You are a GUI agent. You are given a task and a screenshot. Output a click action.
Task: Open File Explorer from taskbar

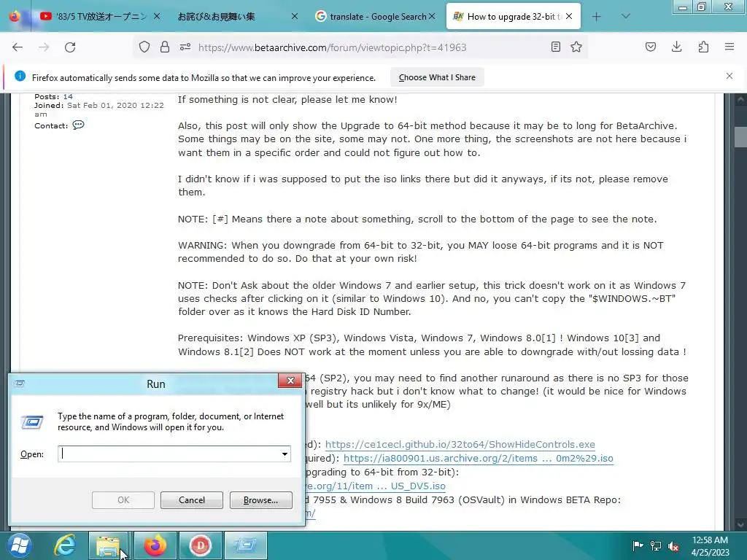[109, 545]
